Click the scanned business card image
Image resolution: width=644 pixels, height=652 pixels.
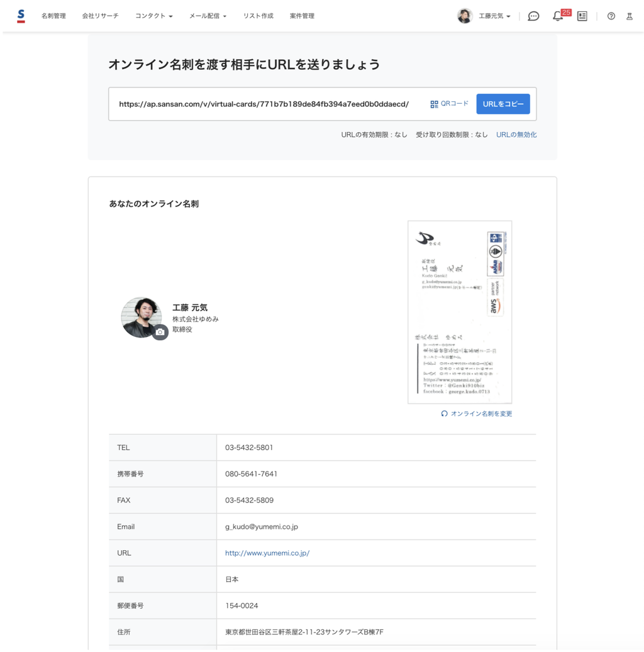[x=460, y=312]
